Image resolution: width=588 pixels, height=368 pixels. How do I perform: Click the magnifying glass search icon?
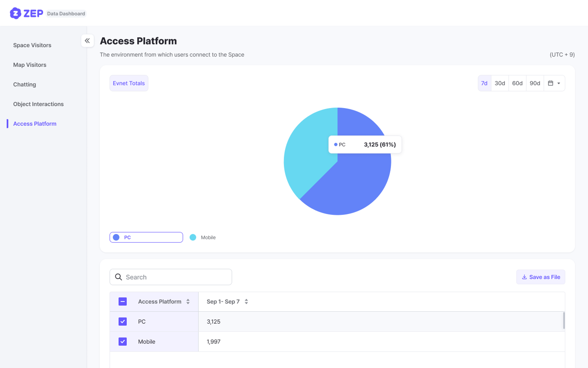pyautogui.click(x=118, y=277)
